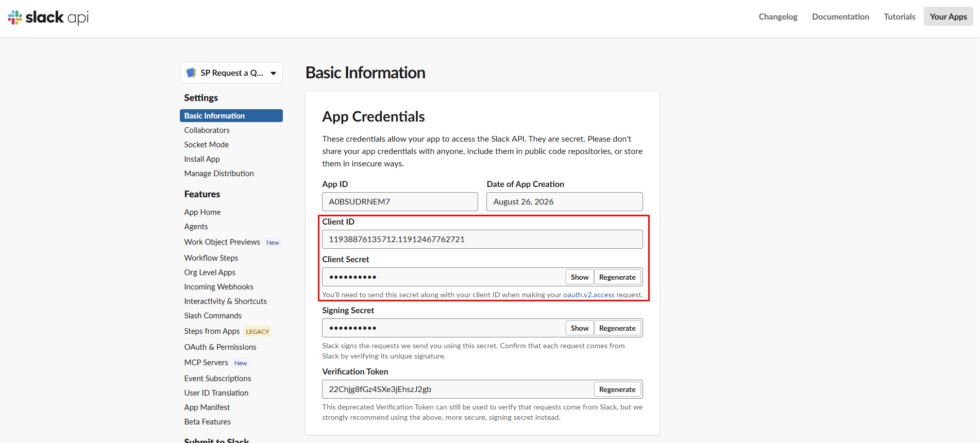
Task: Open Agents feature page
Action: pyautogui.click(x=196, y=227)
